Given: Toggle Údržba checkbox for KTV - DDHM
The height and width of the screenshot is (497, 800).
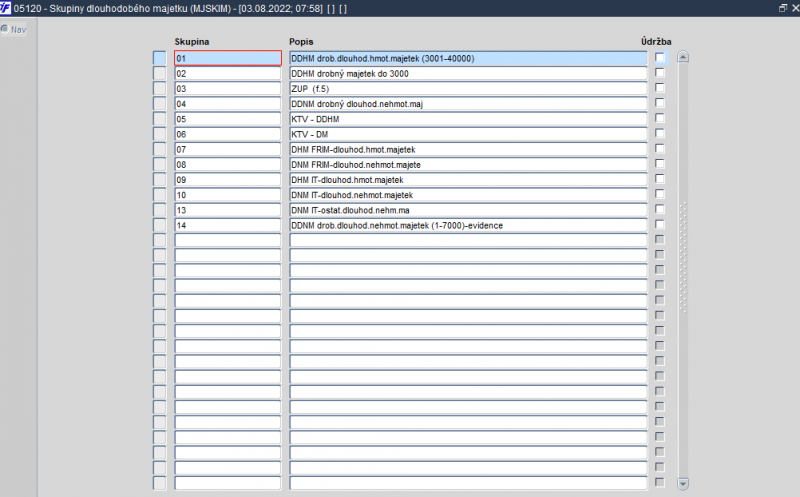Looking at the screenshot, I should (x=660, y=118).
